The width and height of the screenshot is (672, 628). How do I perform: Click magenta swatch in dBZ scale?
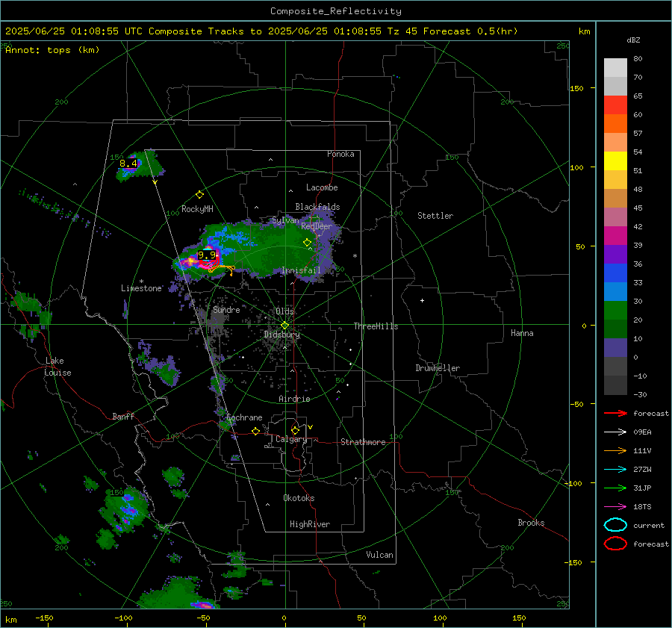(x=615, y=235)
